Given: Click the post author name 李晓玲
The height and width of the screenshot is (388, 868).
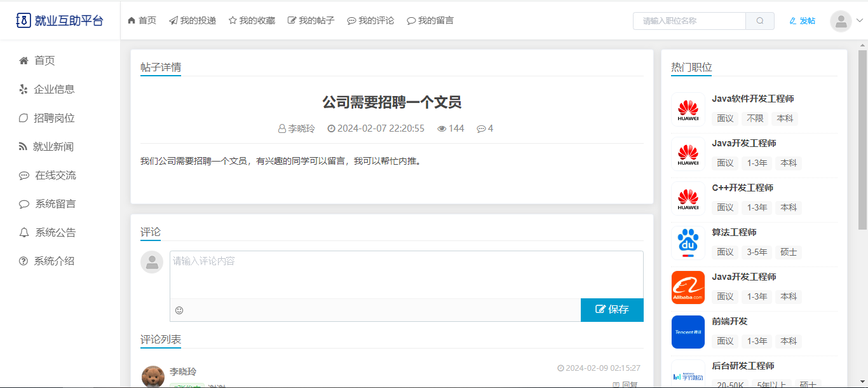Looking at the screenshot, I should (302, 128).
